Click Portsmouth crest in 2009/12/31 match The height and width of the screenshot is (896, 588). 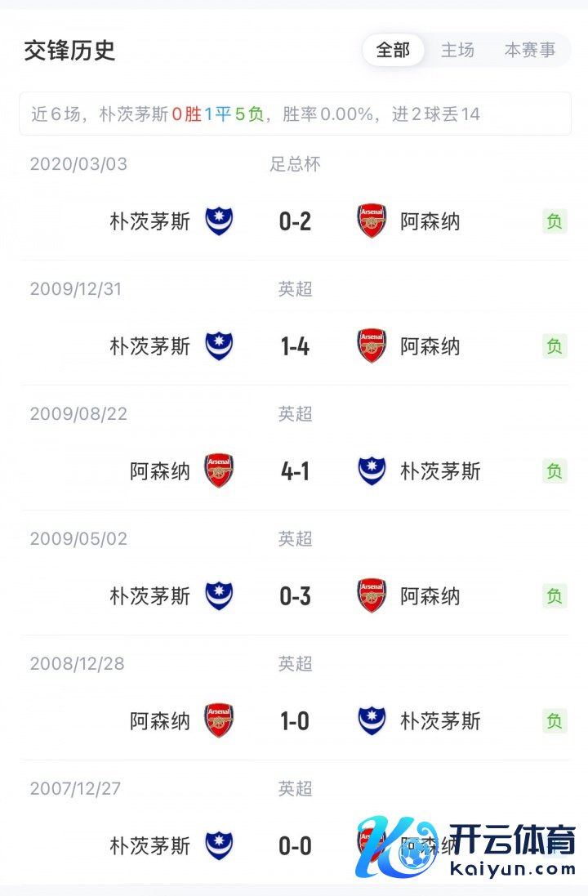point(219,346)
